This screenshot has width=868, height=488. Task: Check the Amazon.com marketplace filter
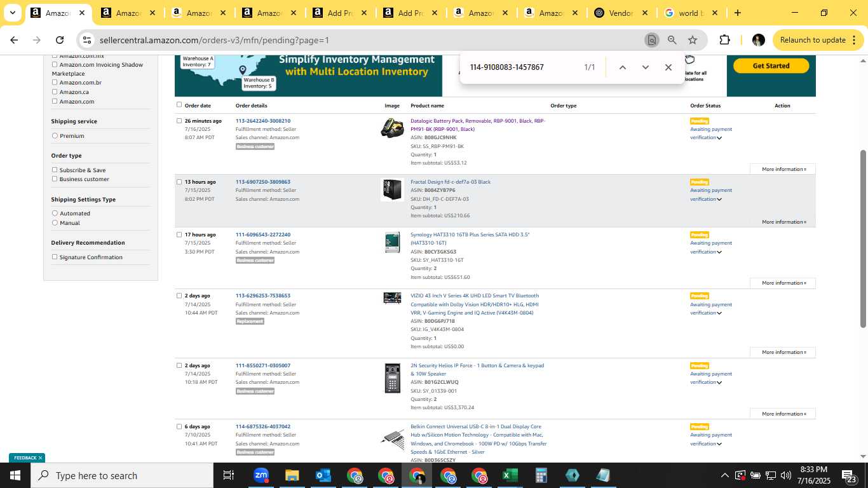tap(55, 101)
